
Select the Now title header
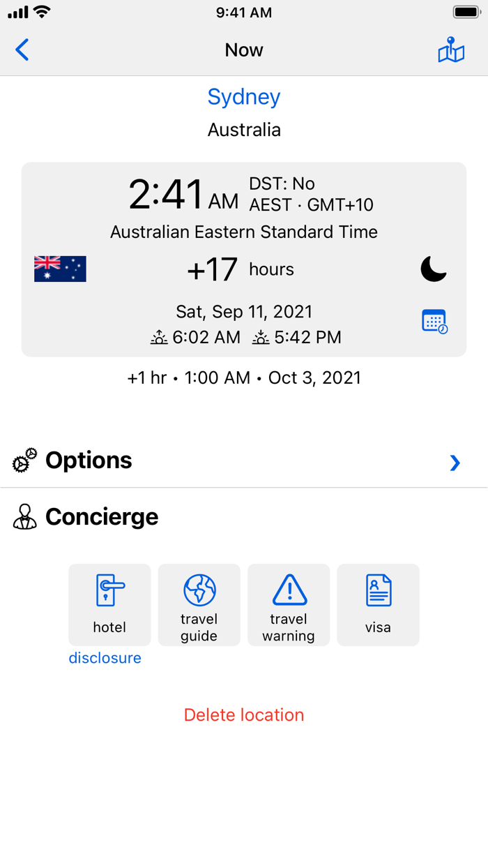click(x=243, y=50)
